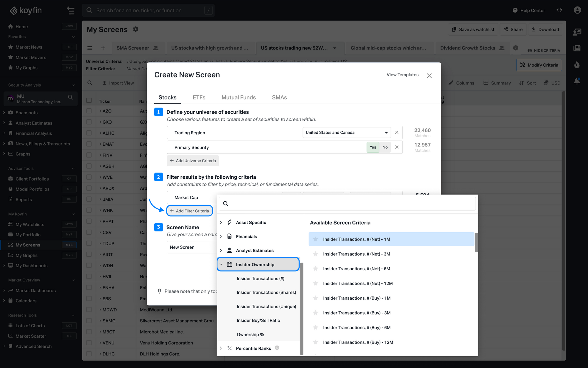Check the AZO row checkbox
Image resolution: width=588 pixels, height=368 pixels.
pyautogui.click(x=89, y=111)
